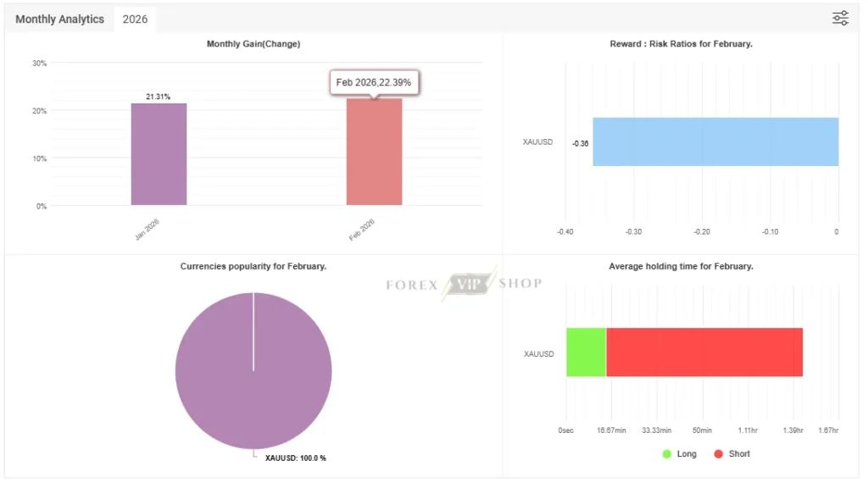Click the 21.31% label above January bar
Viewport: 868px width, 483px height.
[159, 97]
